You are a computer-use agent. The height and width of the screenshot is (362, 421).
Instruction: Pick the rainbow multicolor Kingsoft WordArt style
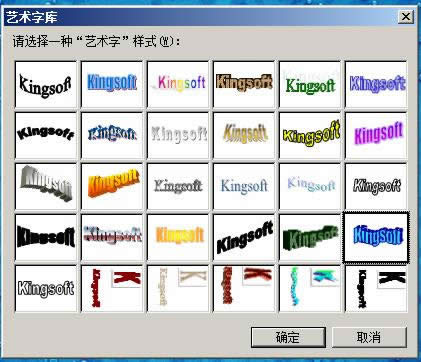[x=178, y=84]
